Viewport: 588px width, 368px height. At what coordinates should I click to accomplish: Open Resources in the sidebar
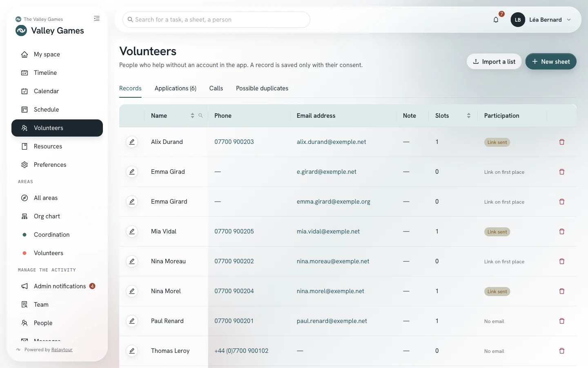click(x=57, y=146)
